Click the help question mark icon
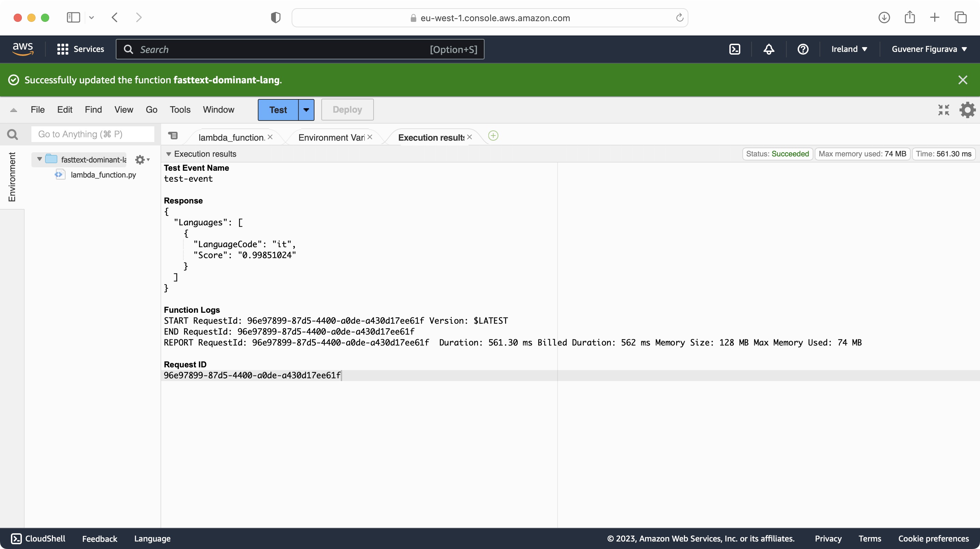The width and height of the screenshot is (980, 549). click(x=803, y=49)
